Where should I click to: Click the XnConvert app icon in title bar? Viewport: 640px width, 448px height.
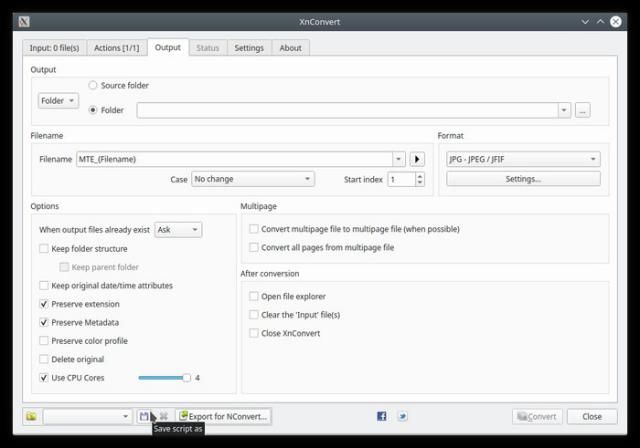point(25,21)
